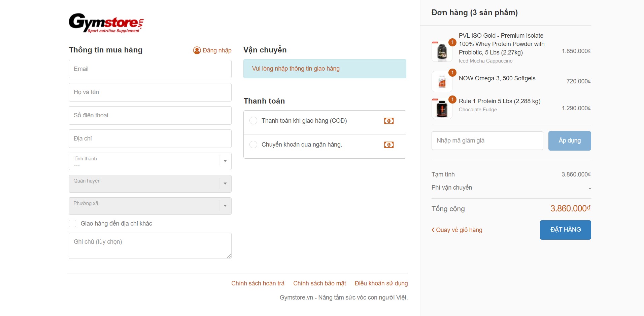644x316 pixels.
Task: Focus the Địa chỉ field
Action: 150,139
